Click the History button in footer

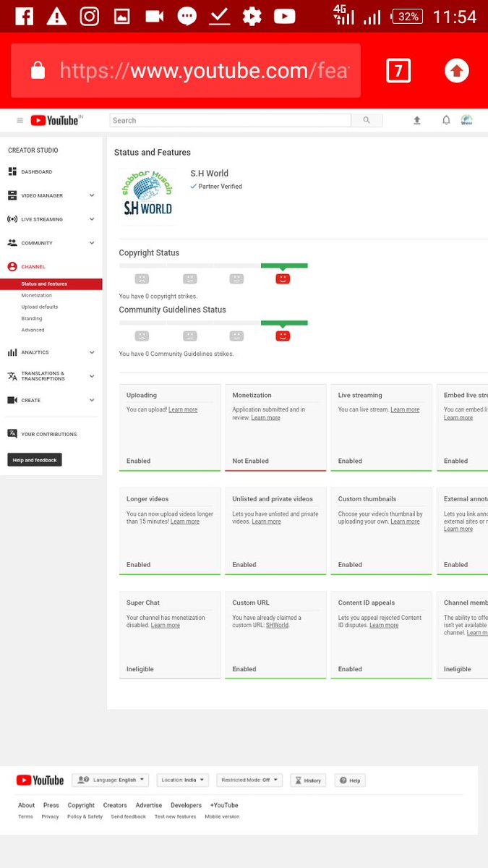[308, 780]
